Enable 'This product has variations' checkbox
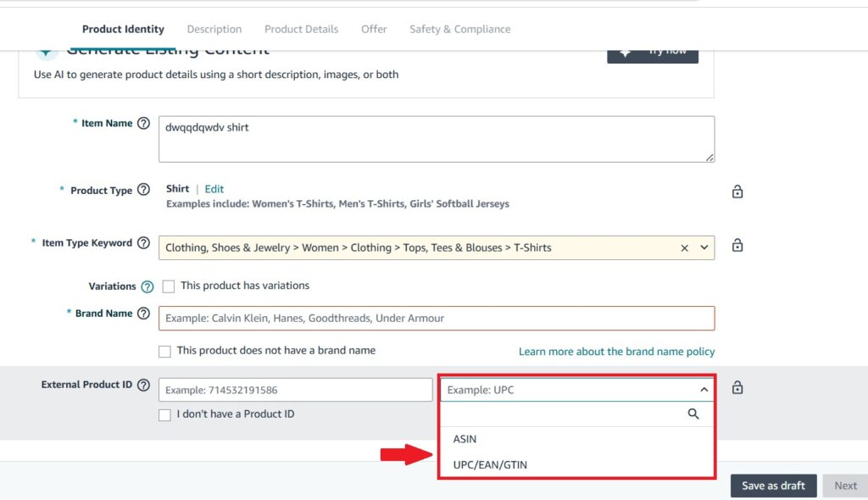 [x=168, y=286]
